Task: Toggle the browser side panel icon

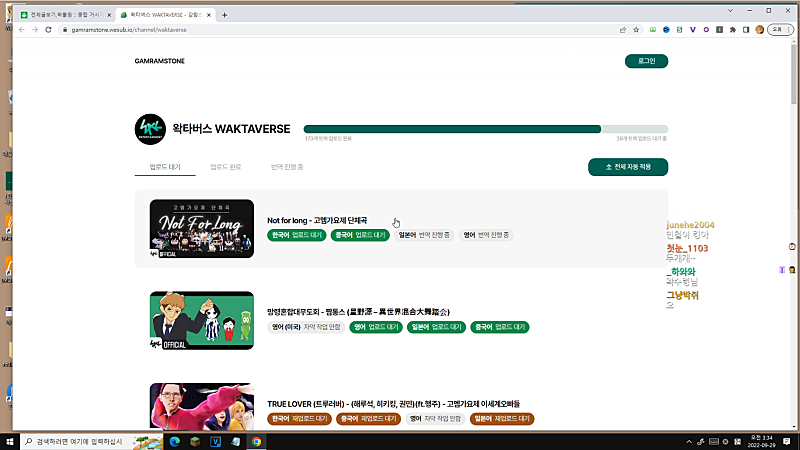Action: [x=746, y=30]
